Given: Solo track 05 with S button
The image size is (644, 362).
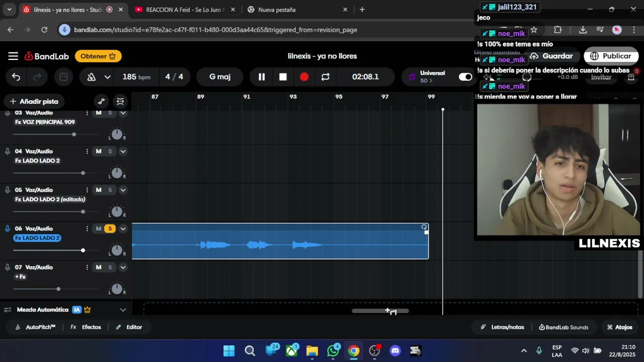Looking at the screenshot, I should (x=110, y=190).
